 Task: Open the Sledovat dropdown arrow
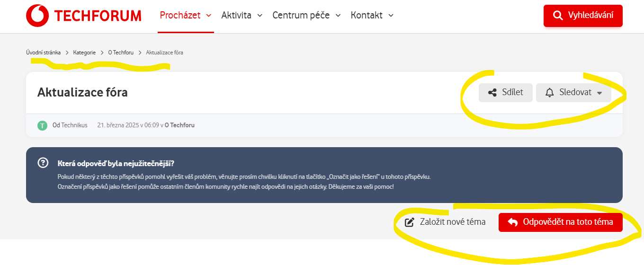pyautogui.click(x=599, y=93)
